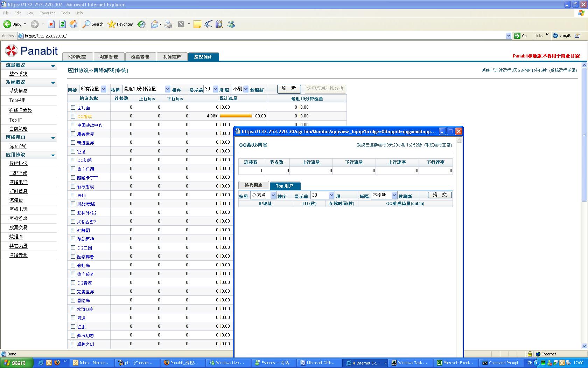Screen dimensions: 588x368
Task: Click the Mail envelope toolbar icon
Action: [155, 24]
